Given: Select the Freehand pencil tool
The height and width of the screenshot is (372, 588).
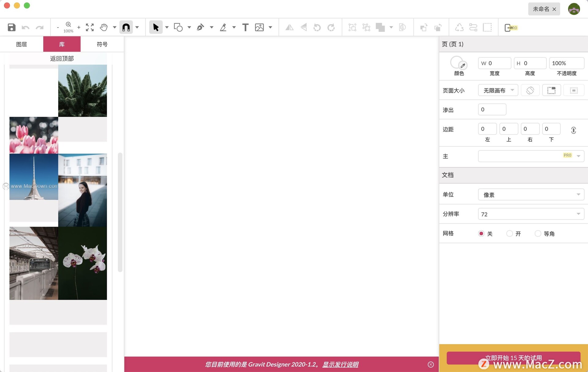Looking at the screenshot, I should pyautogui.click(x=223, y=27).
